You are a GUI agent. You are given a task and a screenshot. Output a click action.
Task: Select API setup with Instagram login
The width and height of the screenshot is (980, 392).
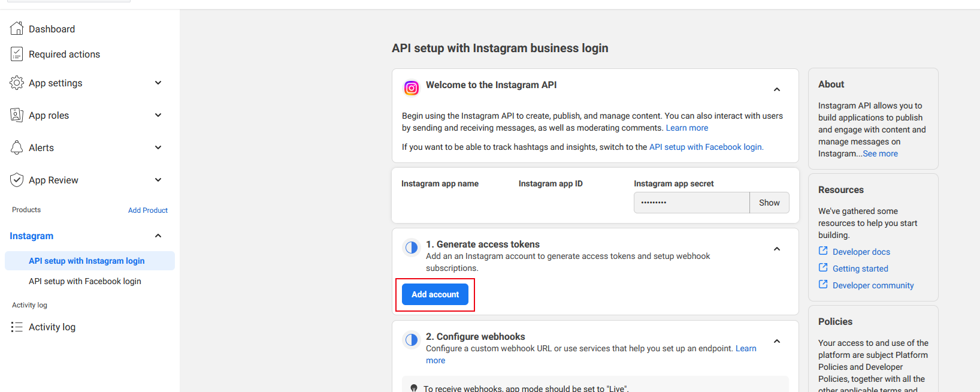(x=90, y=261)
